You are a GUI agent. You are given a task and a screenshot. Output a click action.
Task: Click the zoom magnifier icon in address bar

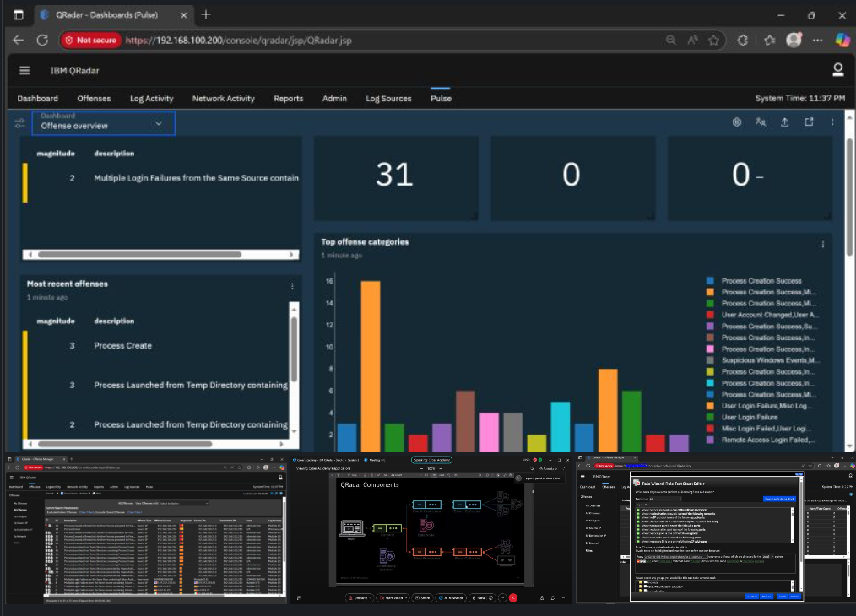(671, 40)
